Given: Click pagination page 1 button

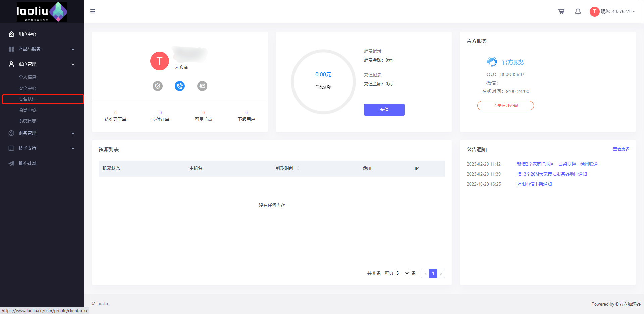Looking at the screenshot, I should (433, 273).
